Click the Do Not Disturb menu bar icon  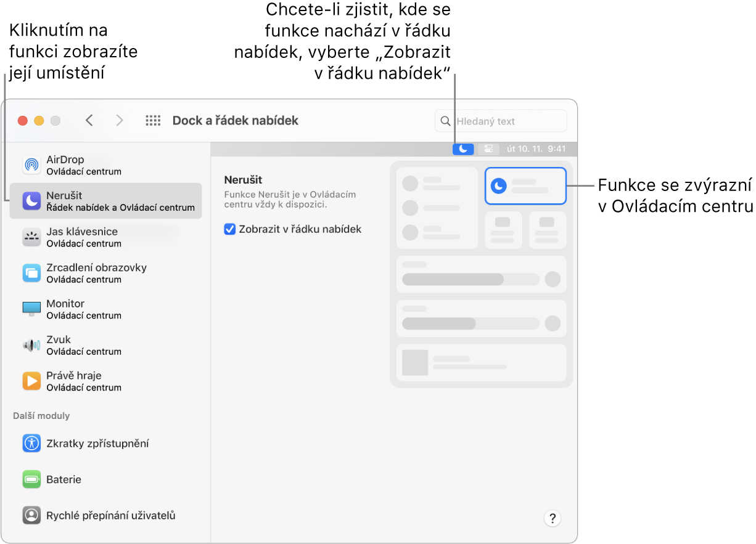tap(463, 148)
